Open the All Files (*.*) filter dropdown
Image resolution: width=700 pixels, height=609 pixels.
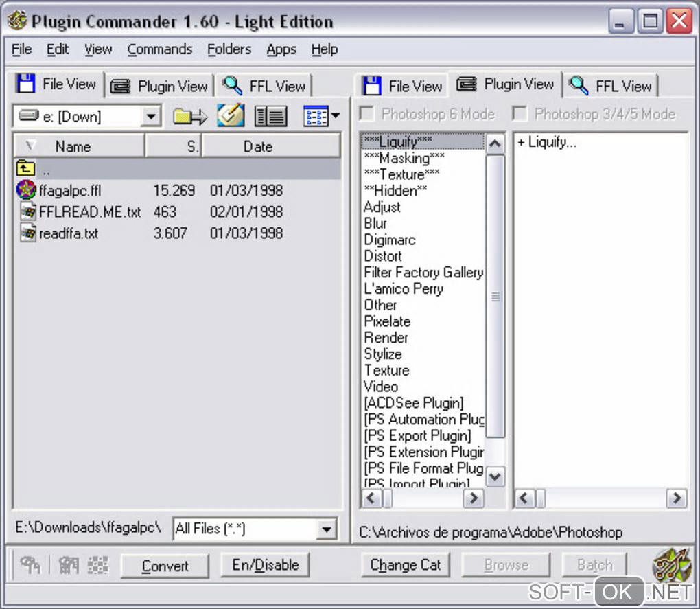pos(327,529)
